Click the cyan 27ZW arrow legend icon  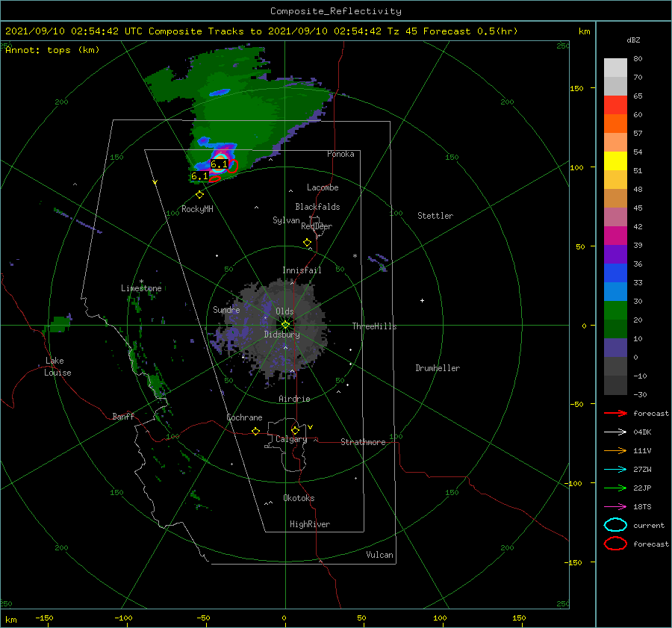615,470
